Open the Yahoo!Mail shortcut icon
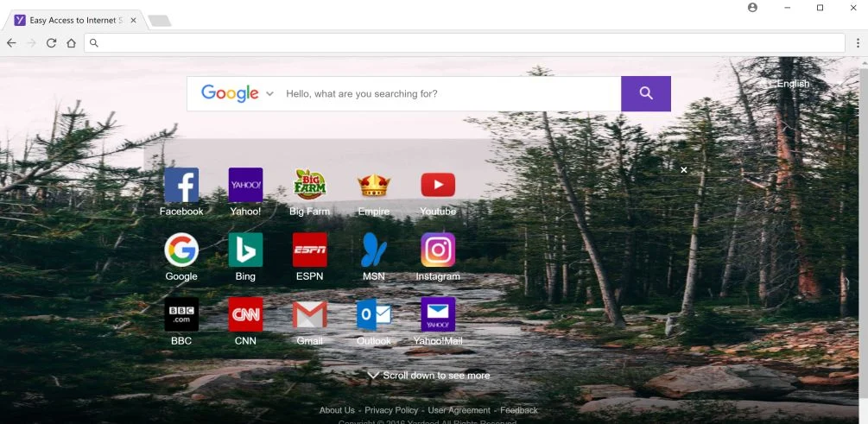 438,314
